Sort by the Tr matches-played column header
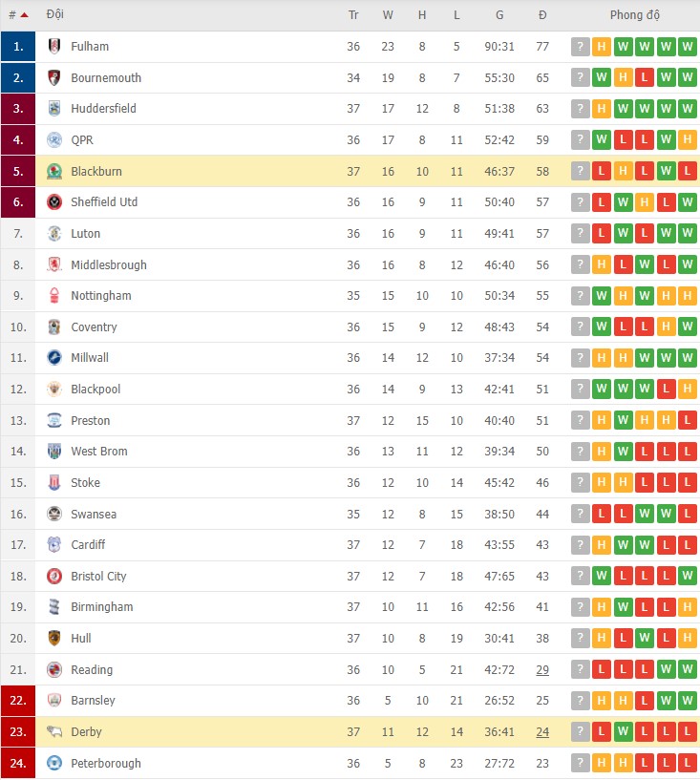This screenshot has height=780, width=700. [353, 14]
